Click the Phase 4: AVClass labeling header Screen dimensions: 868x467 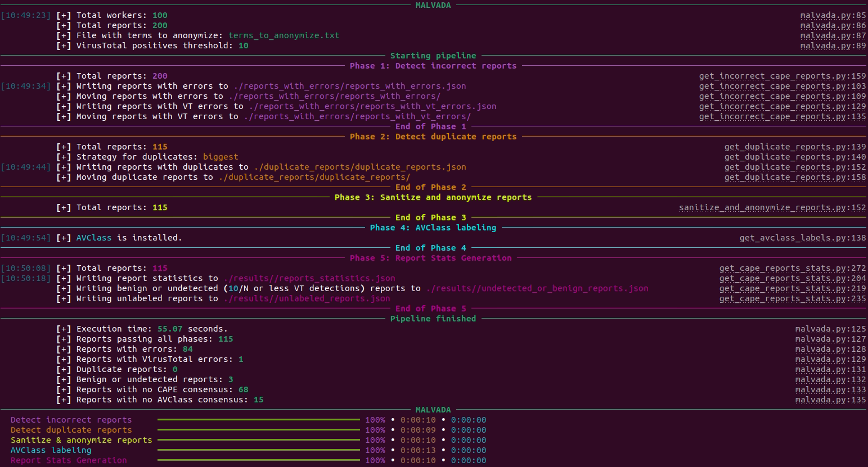(x=433, y=228)
